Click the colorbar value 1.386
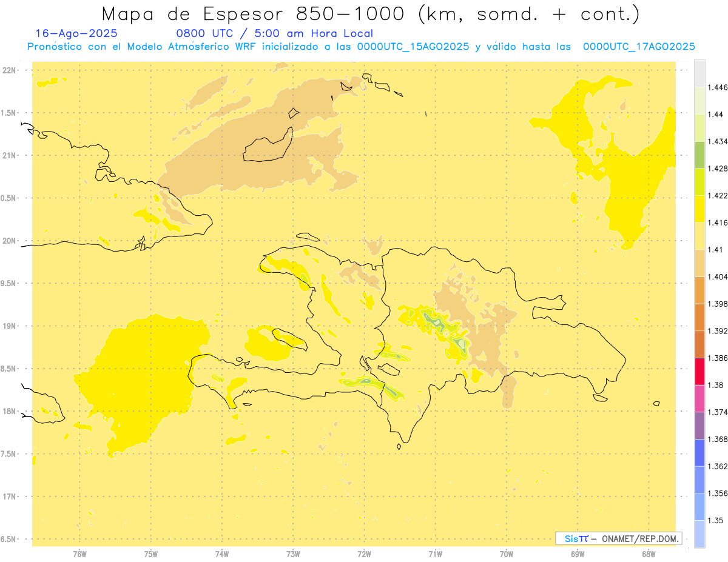The height and width of the screenshot is (562, 728). (x=718, y=358)
